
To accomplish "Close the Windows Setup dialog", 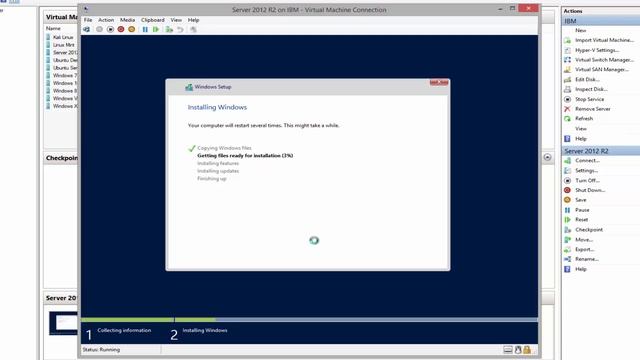I will [439, 82].
